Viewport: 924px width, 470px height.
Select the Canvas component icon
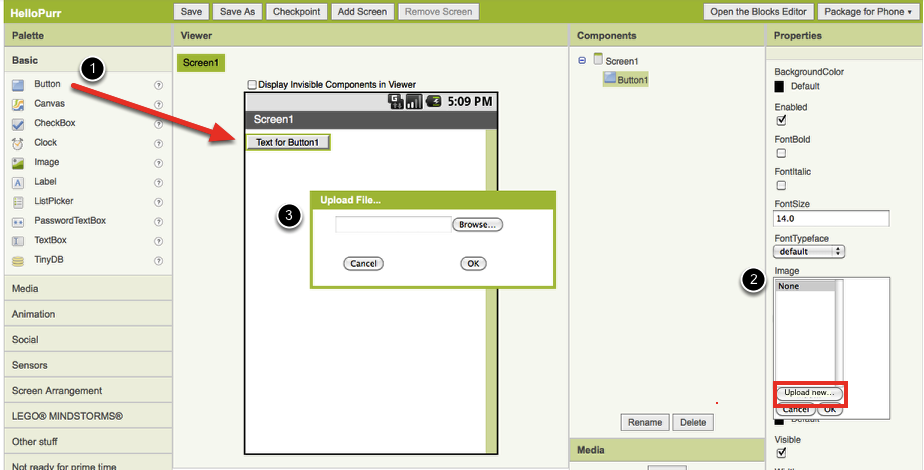click(18, 105)
